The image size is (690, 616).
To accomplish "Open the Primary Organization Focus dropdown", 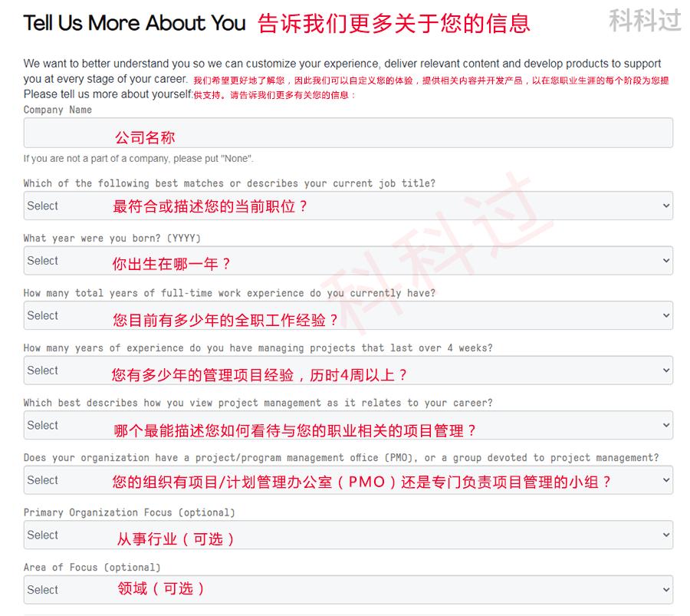I will point(345,535).
